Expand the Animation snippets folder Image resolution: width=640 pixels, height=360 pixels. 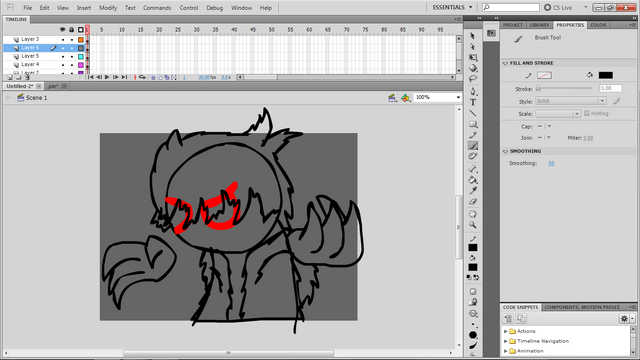coord(506,351)
